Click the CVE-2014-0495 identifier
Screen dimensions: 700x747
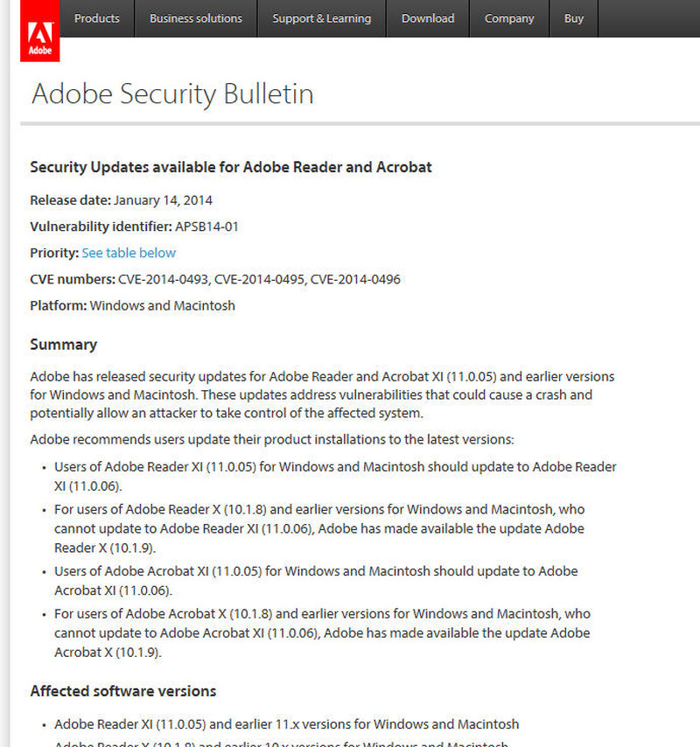point(260,279)
